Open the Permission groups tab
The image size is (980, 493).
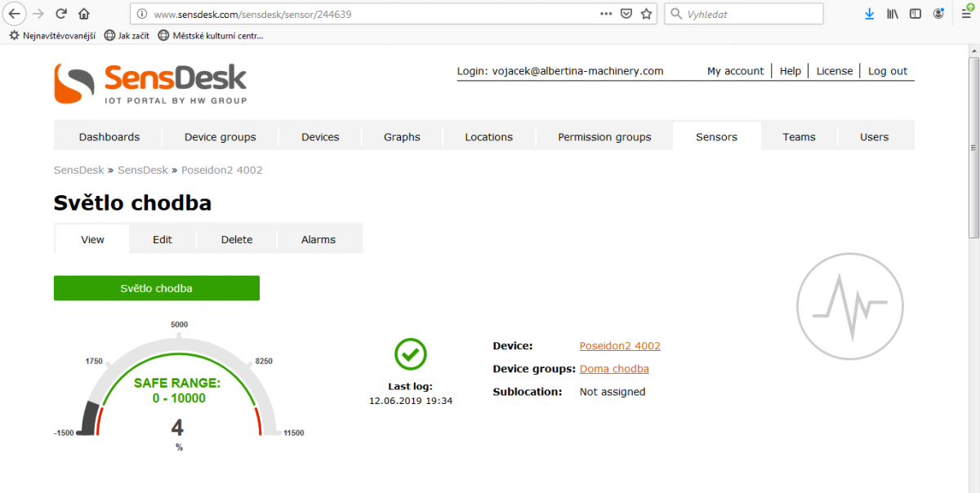[x=604, y=137]
